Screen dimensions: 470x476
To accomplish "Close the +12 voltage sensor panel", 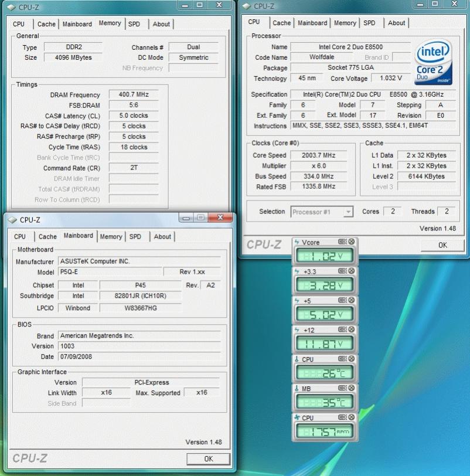I will click(x=352, y=329).
